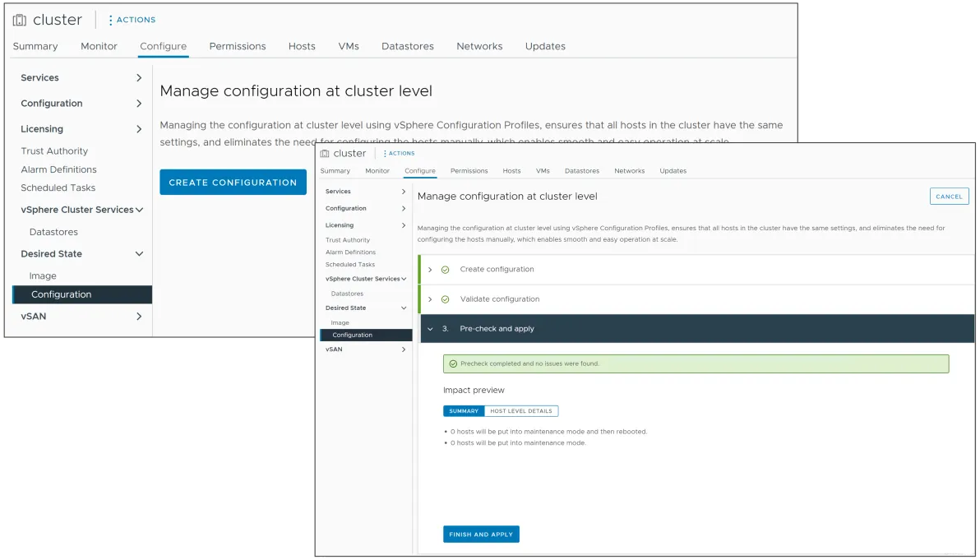
Task: Collapse the Pre-check and apply step
Action: [430, 330]
